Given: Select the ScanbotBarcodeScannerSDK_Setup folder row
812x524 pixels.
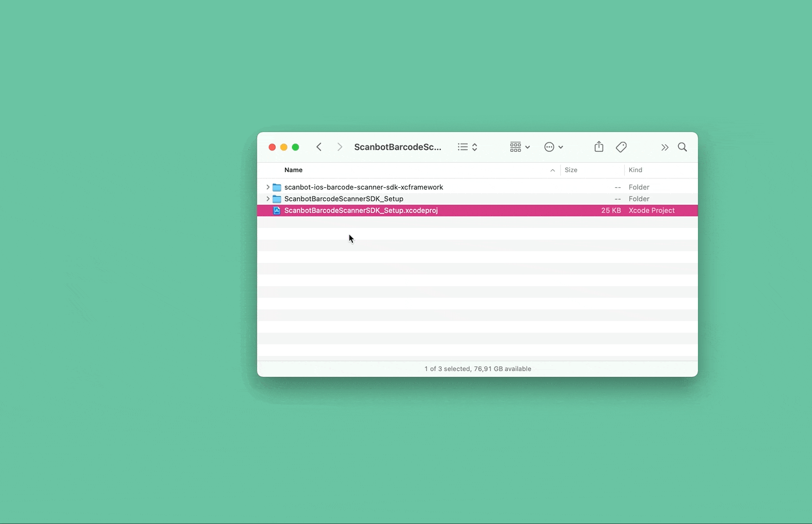Looking at the screenshot, I should click(x=343, y=199).
